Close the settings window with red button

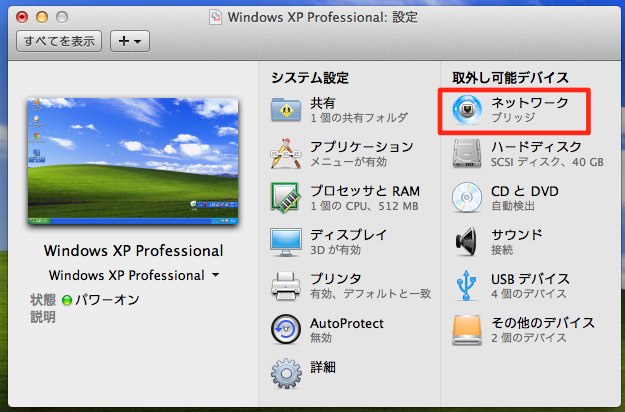[x=22, y=17]
